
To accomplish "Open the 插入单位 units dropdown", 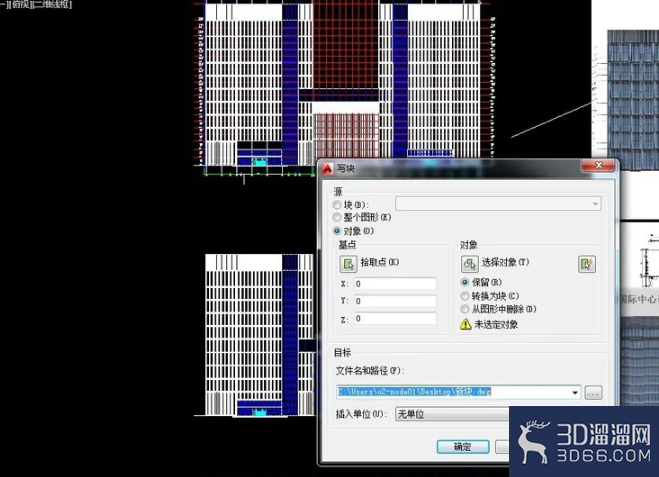I will point(452,414).
